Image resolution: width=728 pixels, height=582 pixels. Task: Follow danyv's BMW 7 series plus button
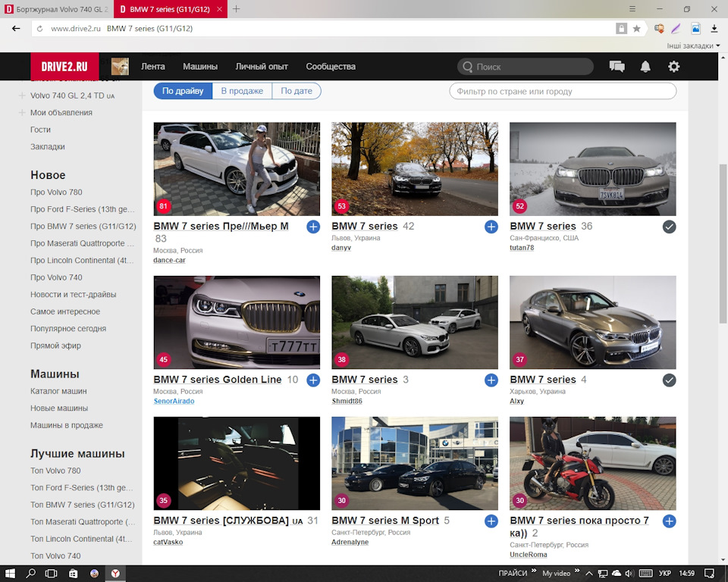pyautogui.click(x=491, y=227)
